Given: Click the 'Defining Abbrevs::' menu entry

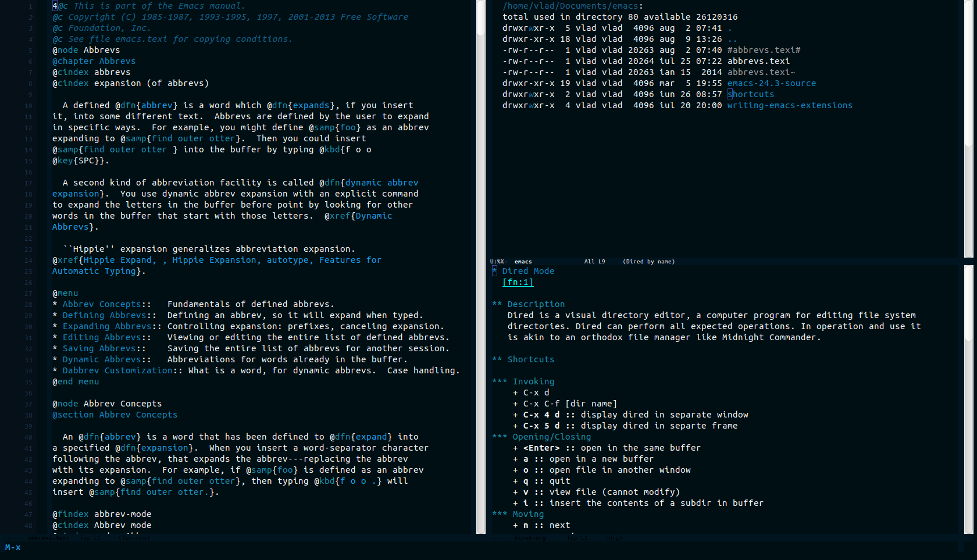Looking at the screenshot, I should pyautogui.click(x=109, y=315).
